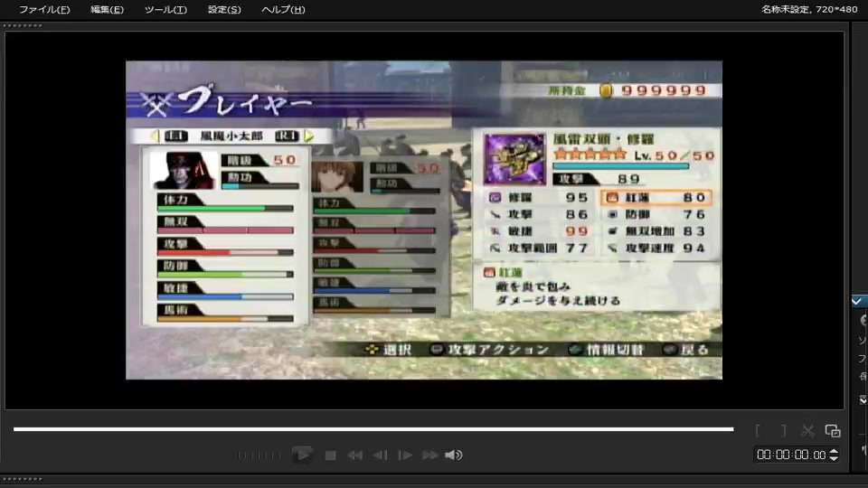Set mark-in with left bracket icon
This screenshot has height=488, width=868.
758,430
